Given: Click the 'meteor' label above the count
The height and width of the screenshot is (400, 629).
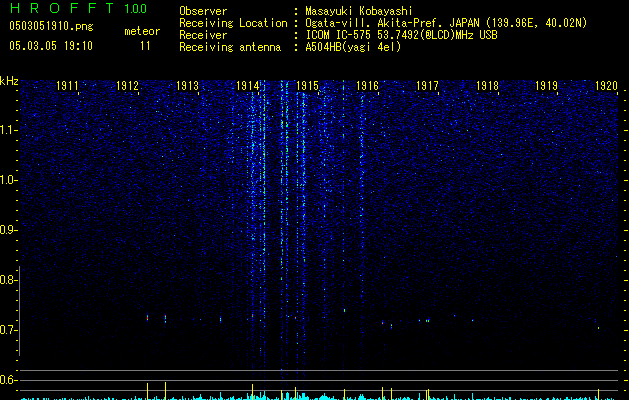Looking at the screenshot, I should (142, 31).
